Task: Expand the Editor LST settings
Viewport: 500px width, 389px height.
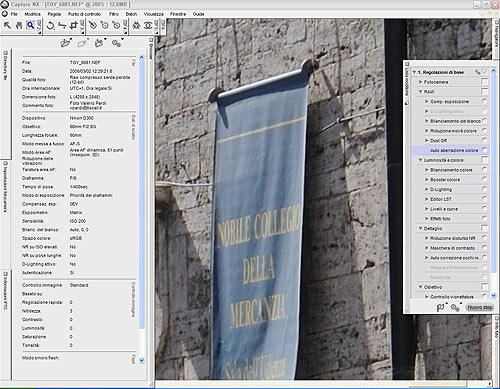Action: [426, 199]
